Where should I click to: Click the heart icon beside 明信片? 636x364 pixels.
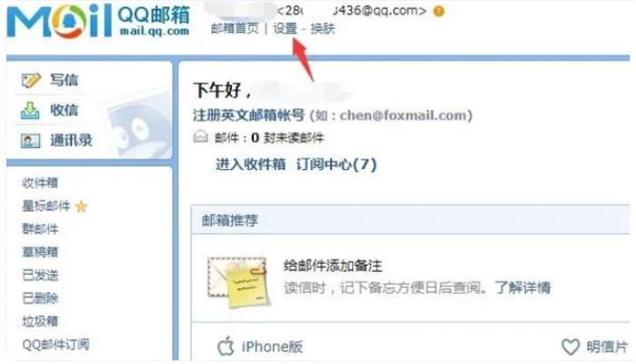(x=570, y=347)
